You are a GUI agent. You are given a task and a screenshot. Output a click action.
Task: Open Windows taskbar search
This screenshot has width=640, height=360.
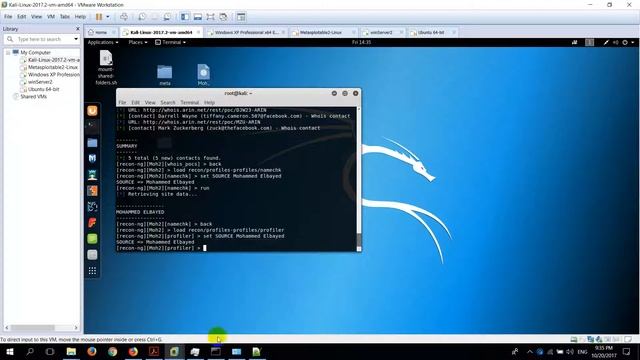(x=30, y=351)
